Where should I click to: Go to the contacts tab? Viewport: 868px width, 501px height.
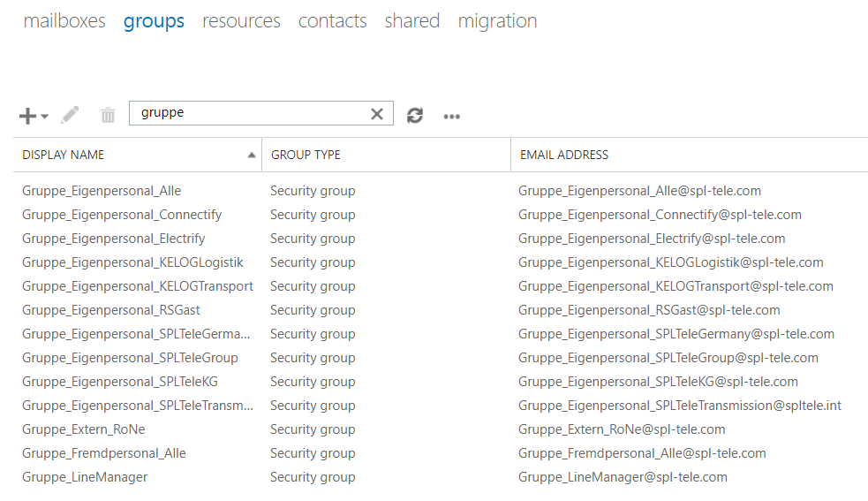tap(333, 21)
